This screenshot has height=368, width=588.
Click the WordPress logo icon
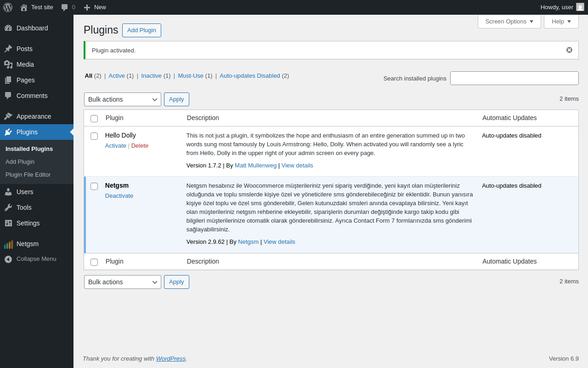point(8,7)
